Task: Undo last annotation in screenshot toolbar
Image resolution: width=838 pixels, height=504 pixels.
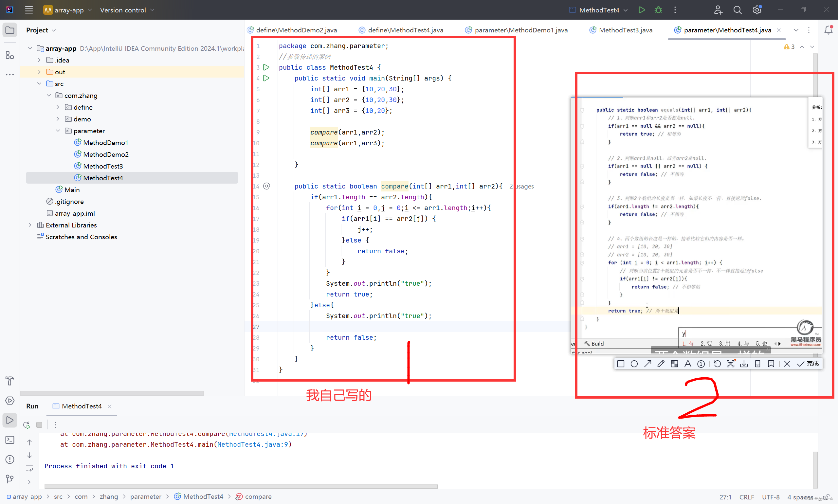Action: click(717, 364)
